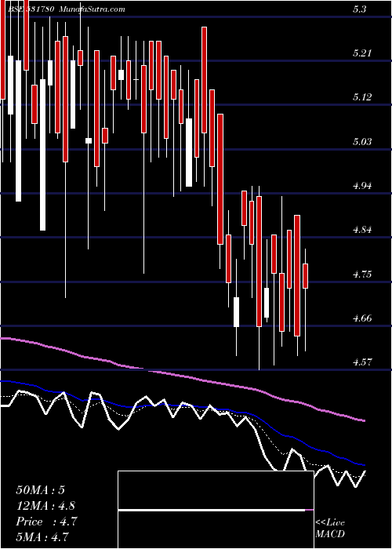392x549 pixels.
Task: Click the Price : 4.7 readout
Action: [x=46, y=522]
